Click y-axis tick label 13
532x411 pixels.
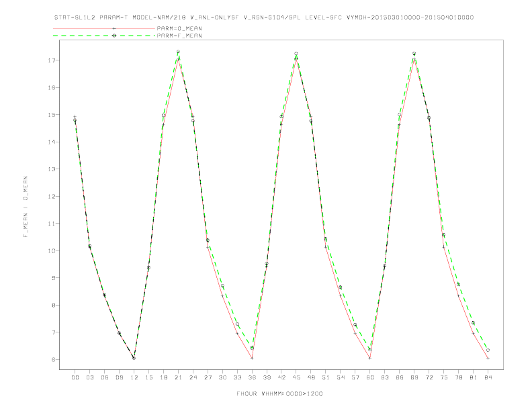52,169
